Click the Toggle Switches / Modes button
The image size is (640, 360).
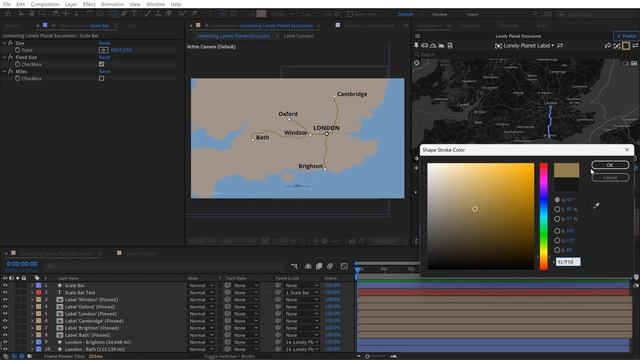[x=229, y=356]
